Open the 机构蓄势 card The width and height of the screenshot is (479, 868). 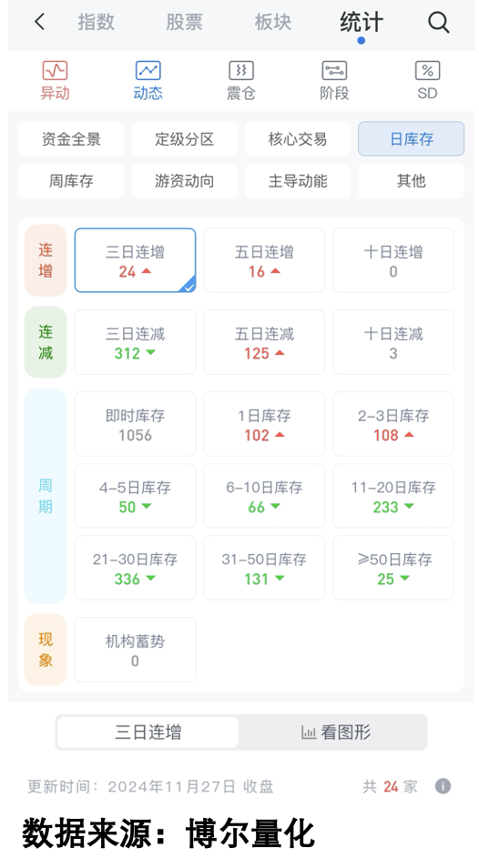135,650
